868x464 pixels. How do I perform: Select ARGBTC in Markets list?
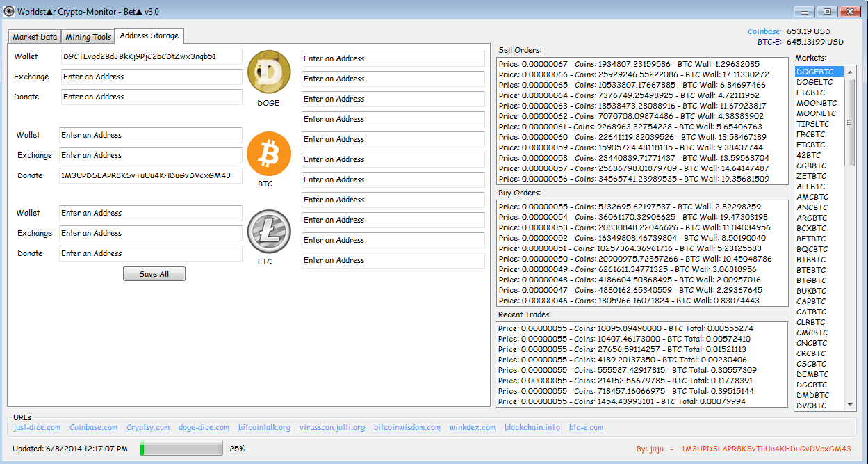(819, 218)
